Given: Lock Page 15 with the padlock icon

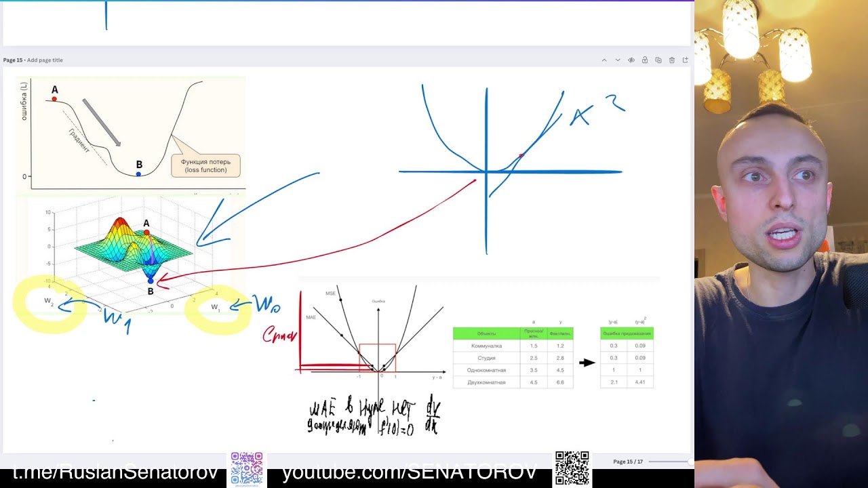Looking at the screenshot, I should (645, 60).
